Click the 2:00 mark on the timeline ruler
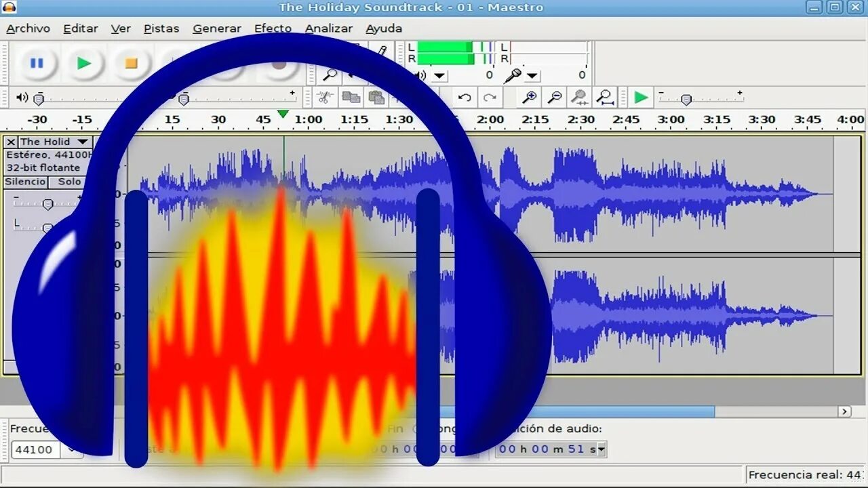The height and width of the screenshot is (488, 868). coord(490,119)
